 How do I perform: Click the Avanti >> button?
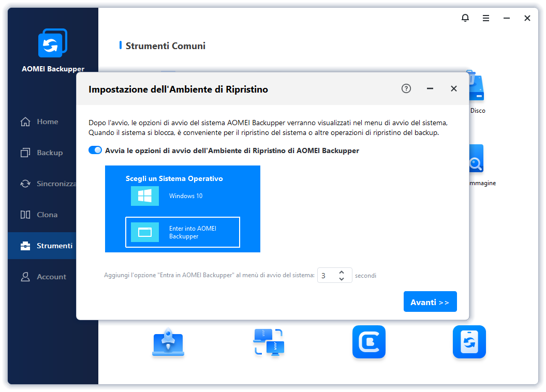pos(430,301)
